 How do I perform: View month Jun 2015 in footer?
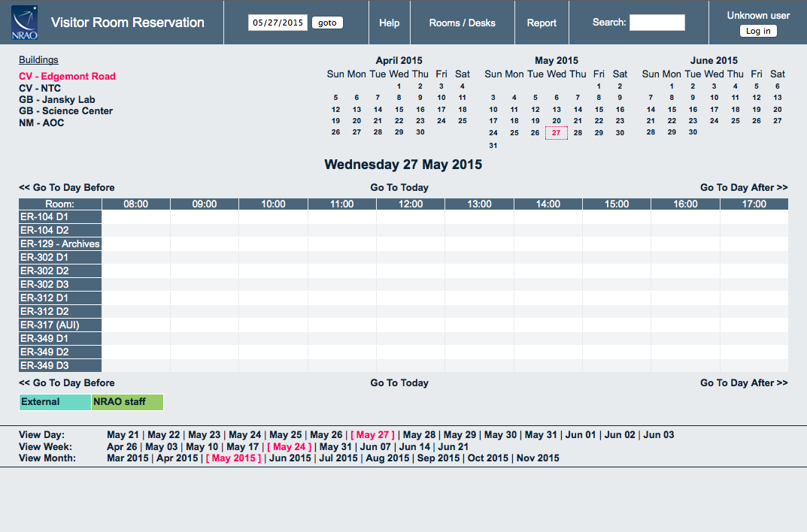click(x=290, y=458)
